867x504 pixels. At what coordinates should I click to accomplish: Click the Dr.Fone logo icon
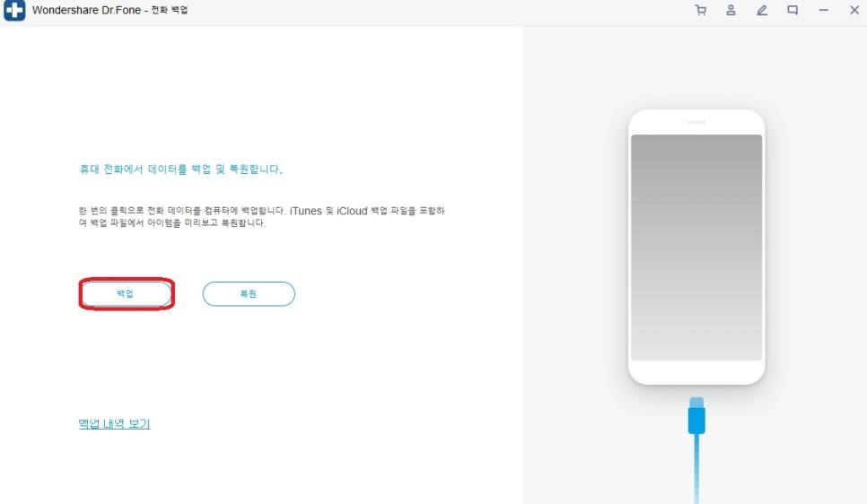[14, 10]
